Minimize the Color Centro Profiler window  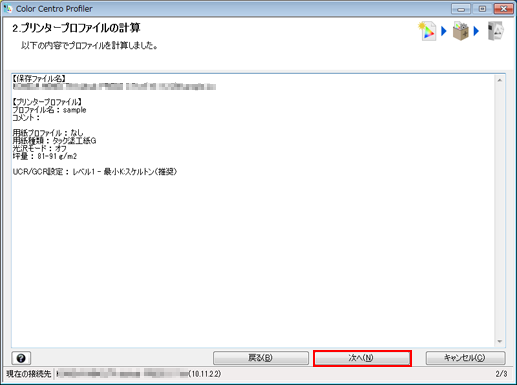(461, 9)
